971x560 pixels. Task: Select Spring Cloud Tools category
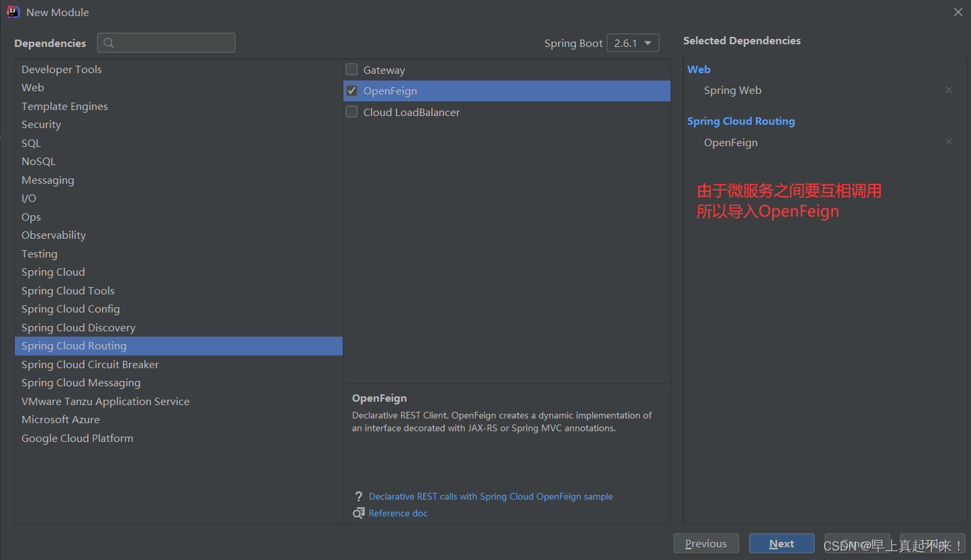[178, 290]
